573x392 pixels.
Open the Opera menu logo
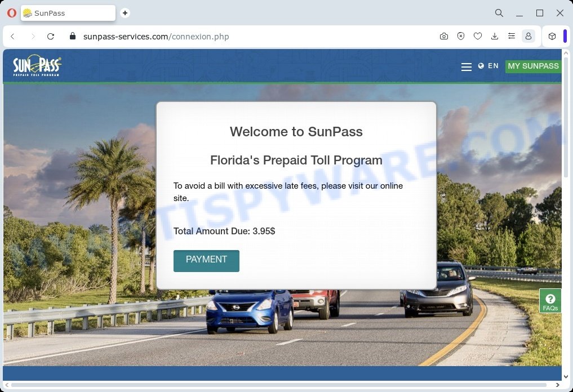12,13
